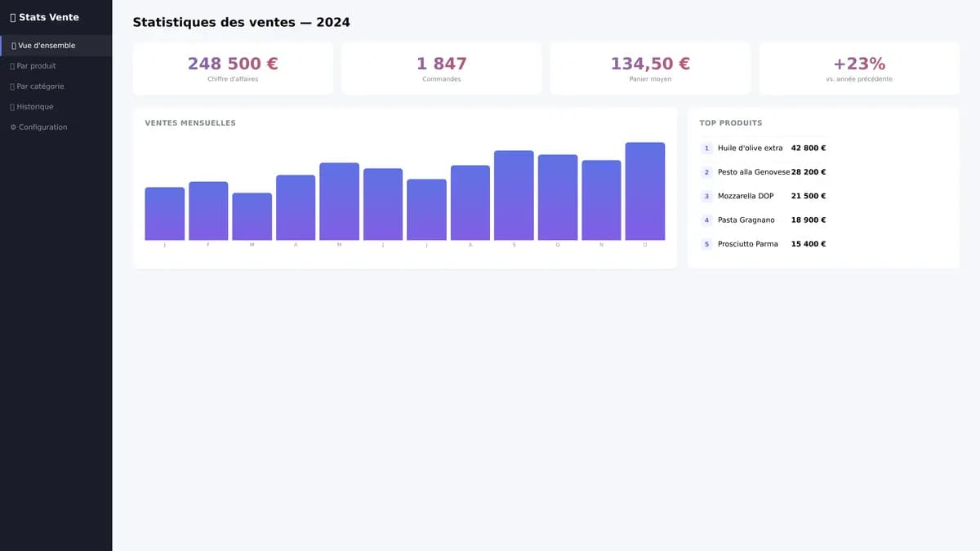Click the Stats Vente app icon
Viewport: 980px width, 551px height.
12,17
